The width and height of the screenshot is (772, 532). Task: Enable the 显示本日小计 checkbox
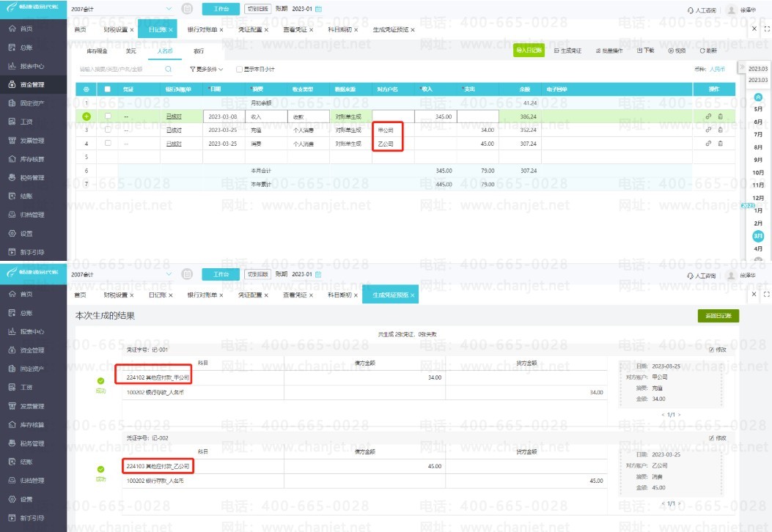coord(239,70)
